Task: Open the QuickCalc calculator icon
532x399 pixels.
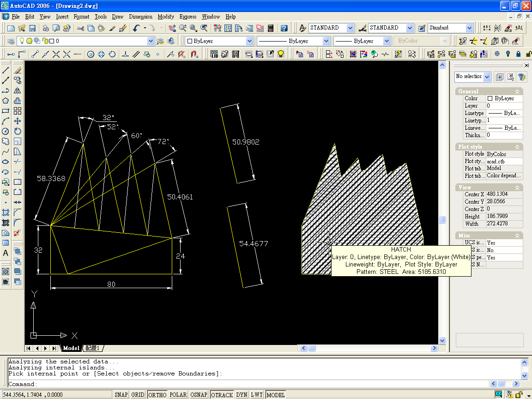Action: point(271,28)
